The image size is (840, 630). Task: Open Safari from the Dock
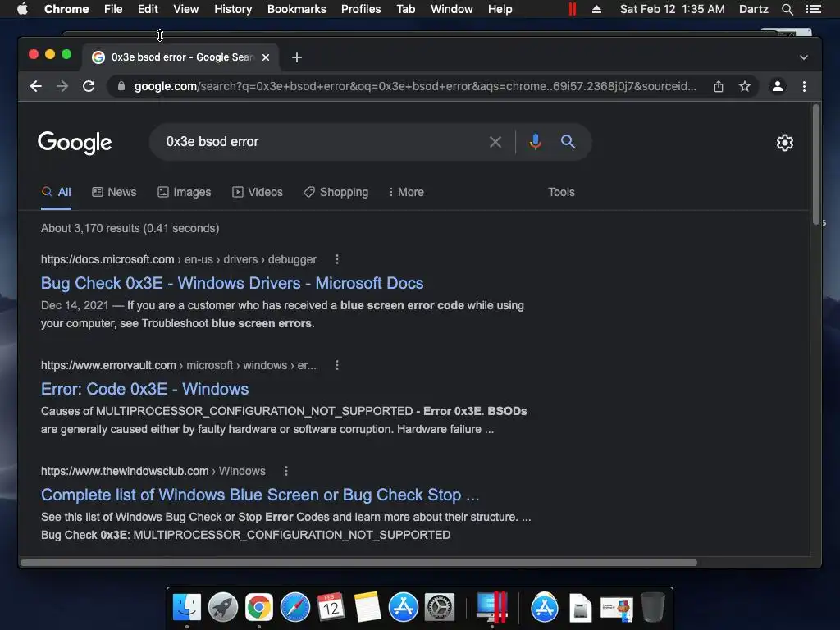(x=295, y=608)
